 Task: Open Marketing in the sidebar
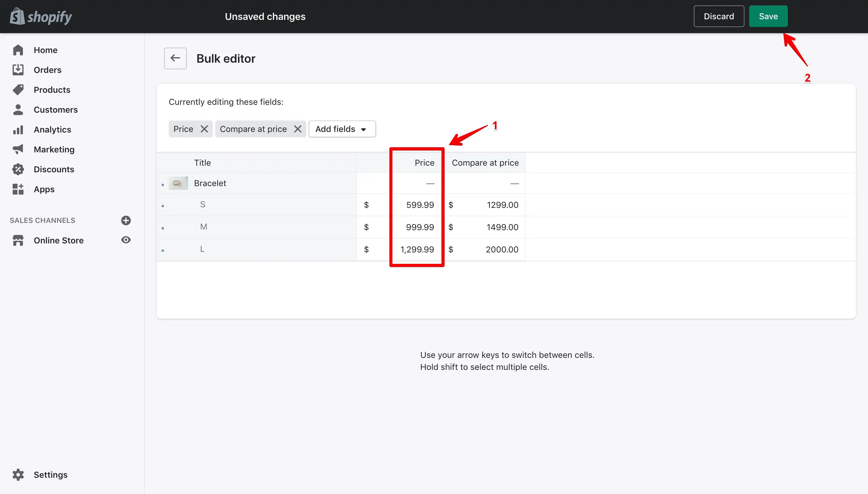tap(54, 149)
